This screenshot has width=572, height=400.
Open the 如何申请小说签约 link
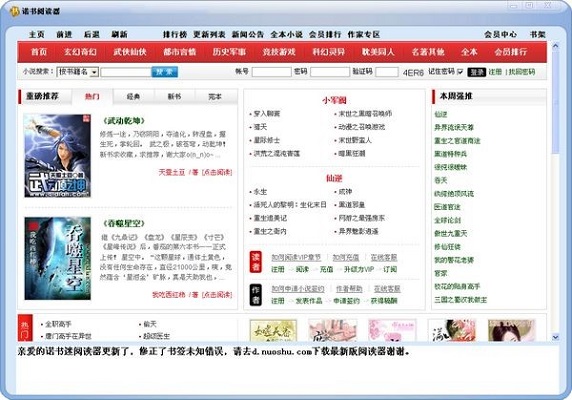tap(298, 289)
